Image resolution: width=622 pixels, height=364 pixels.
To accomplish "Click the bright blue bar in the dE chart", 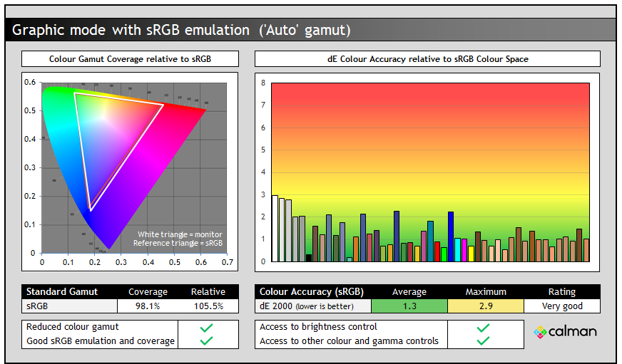I will [x=451, y=236].
